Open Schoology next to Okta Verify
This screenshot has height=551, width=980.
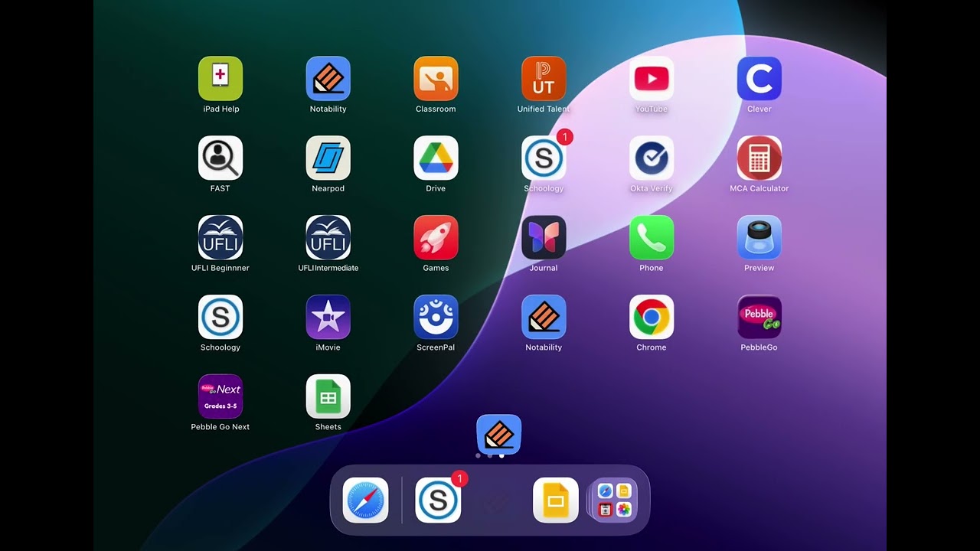tap(544, 158)
